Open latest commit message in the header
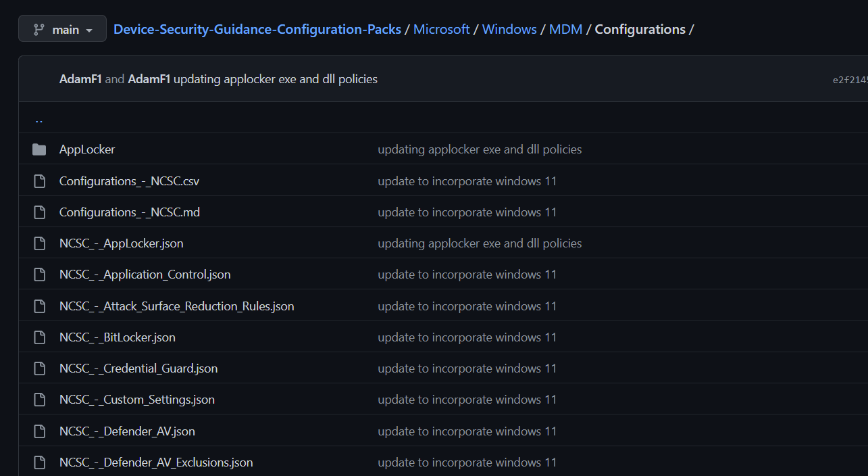 (276, 79)
